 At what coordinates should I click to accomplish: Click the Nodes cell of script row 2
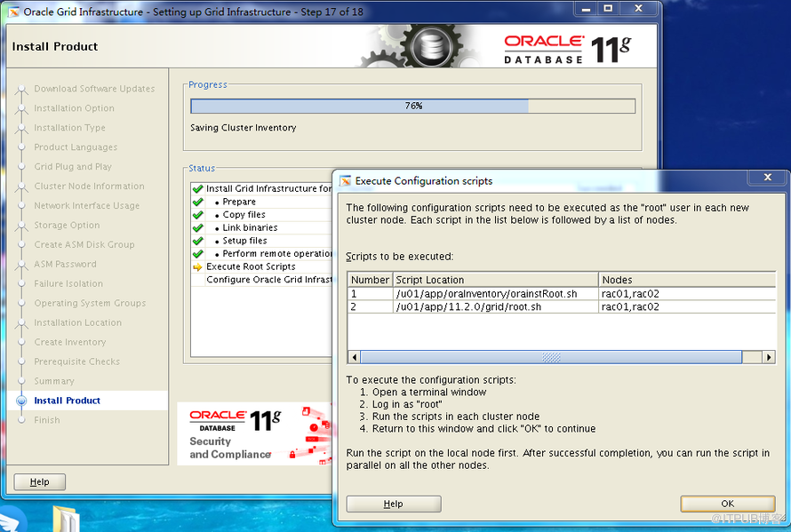click(687, 306)
